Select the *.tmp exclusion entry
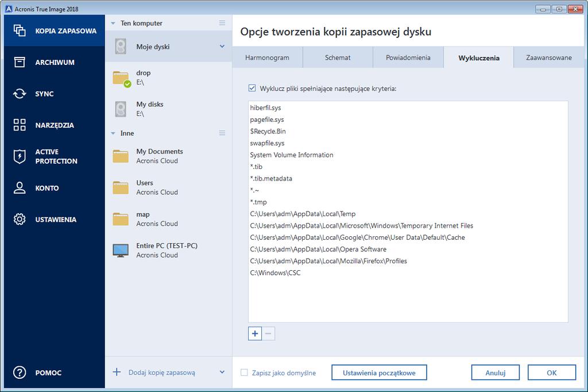The width and height of the screenshot is (588, 392). coord(408,202)
